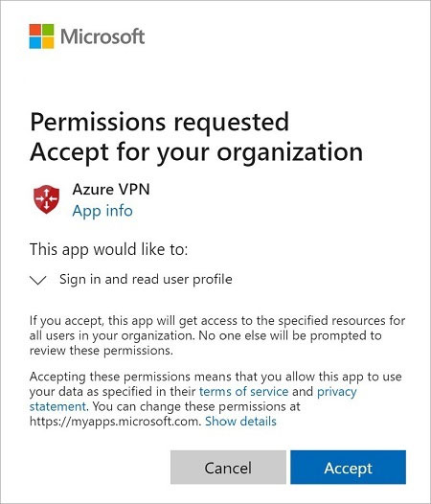Open the App info link
Image resolution: width=431 pixels, height=504 pixels.
coord(102,211)
